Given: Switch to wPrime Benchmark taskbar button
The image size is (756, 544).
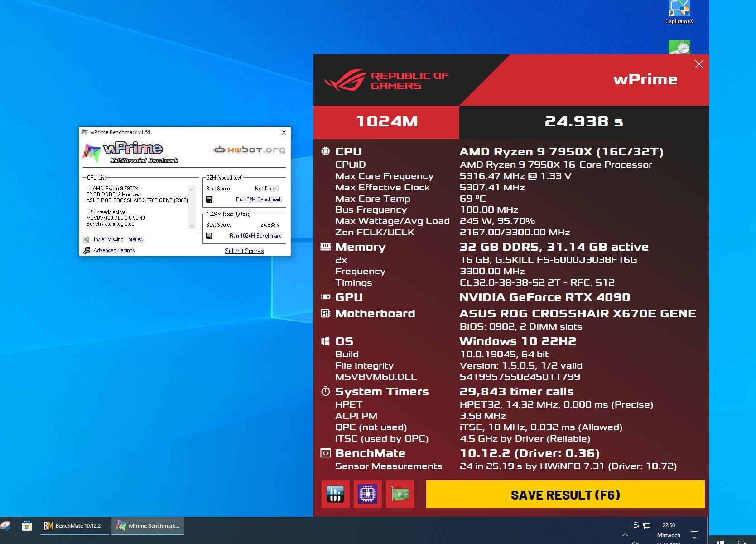Looking at the screenshot, I should (x=148, y=526).
